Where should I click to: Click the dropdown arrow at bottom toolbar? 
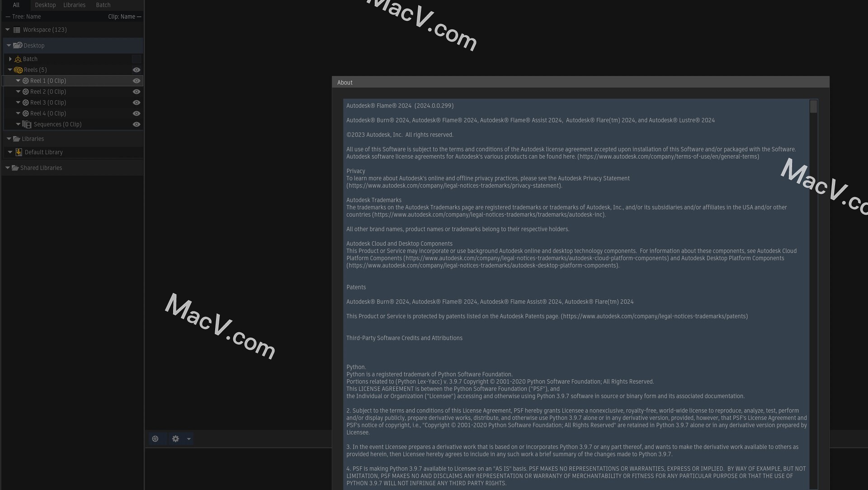[189, 439]
